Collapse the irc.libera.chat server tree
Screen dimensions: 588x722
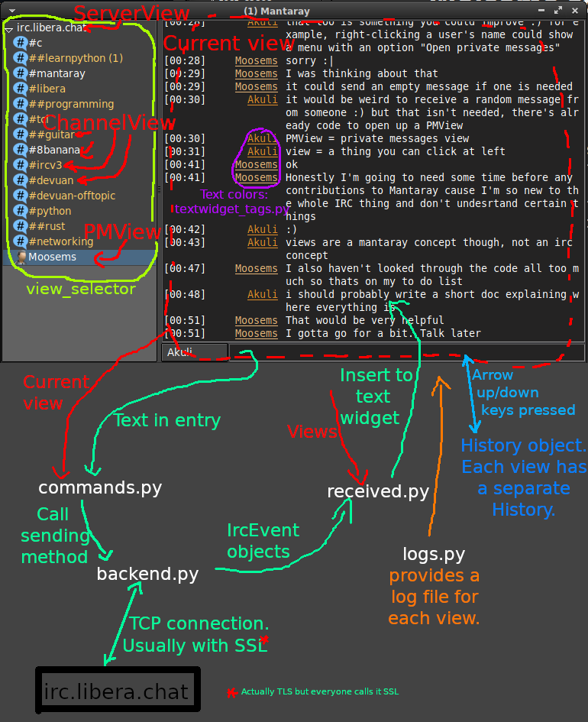(8, 28)
